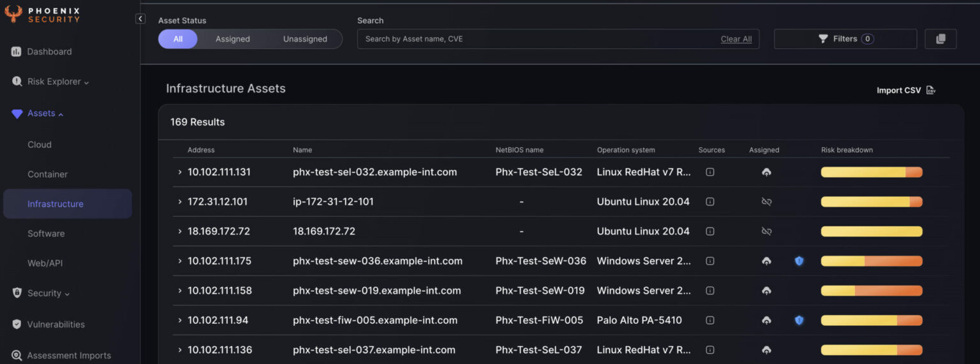Filter by Unassigned asset status
The image size is (980, 364).
click(x=305, y=39)
